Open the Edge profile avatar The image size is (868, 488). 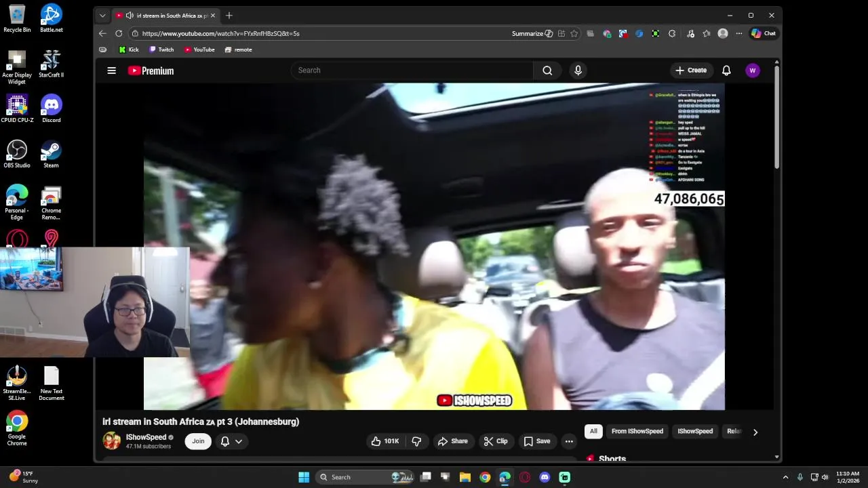723,33
